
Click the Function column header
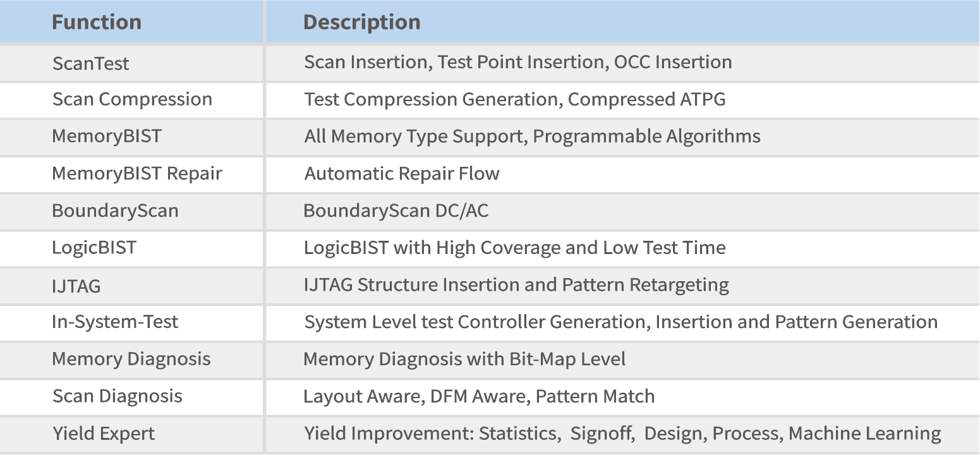pyautogui.click(x=97, y=22)
